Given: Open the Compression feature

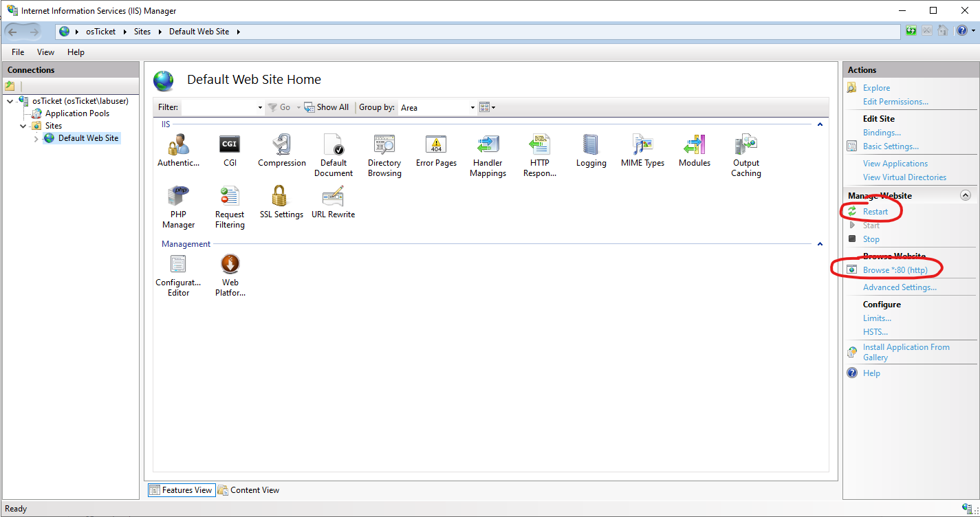Looking at the screenshot, I should pos(282,151).
